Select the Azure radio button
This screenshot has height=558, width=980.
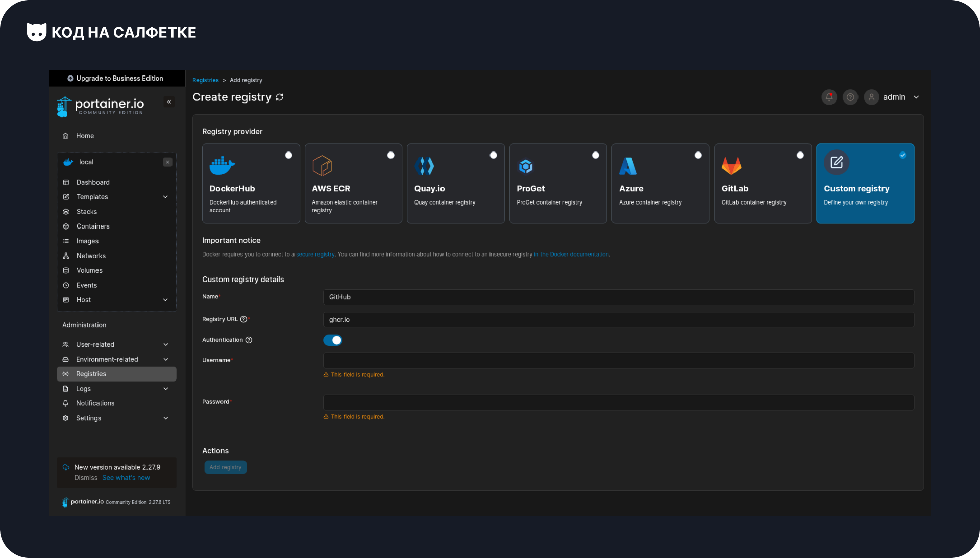click(x=698, y=155)
